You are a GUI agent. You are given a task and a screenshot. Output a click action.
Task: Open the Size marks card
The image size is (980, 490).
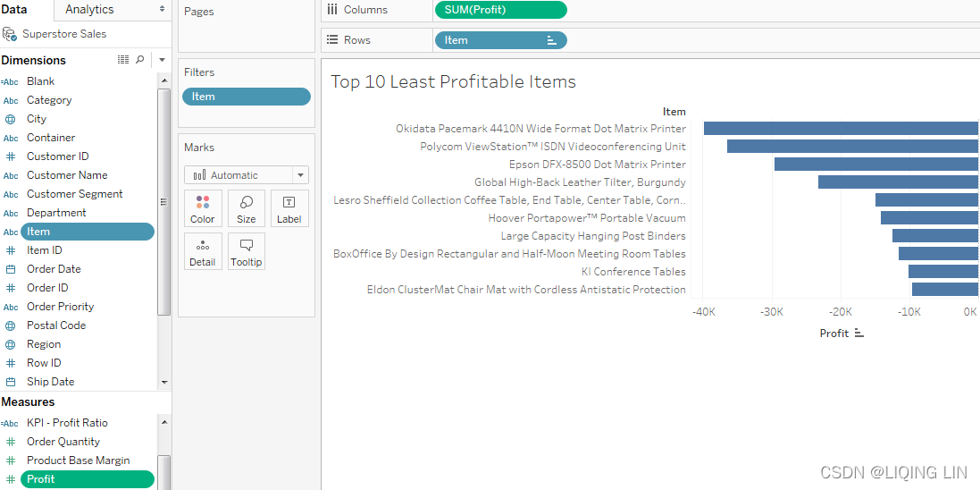tap(247, 208)
